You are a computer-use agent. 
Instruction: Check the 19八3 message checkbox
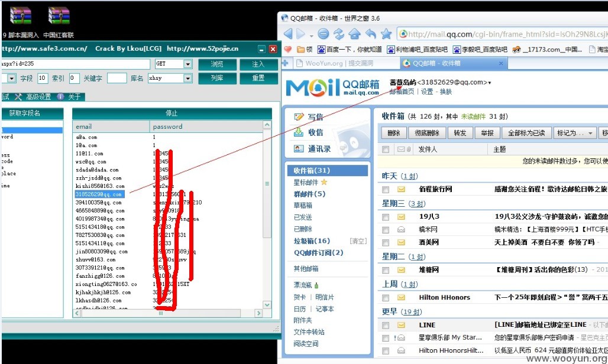[386, 217]
